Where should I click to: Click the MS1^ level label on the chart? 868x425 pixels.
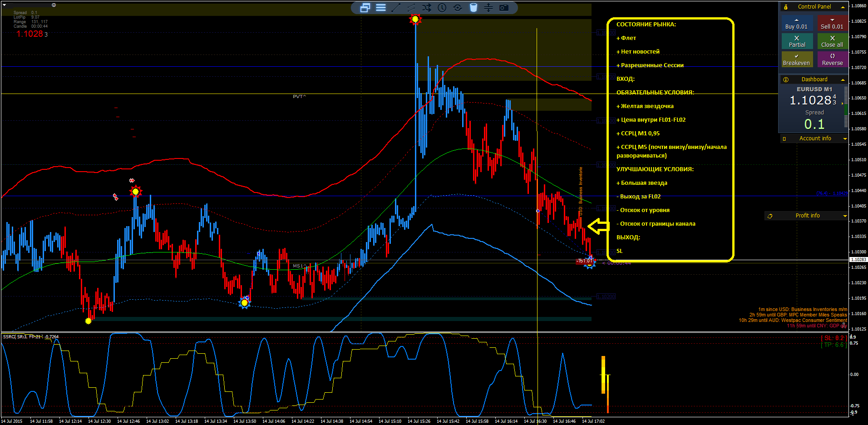(x=299, y=266)
